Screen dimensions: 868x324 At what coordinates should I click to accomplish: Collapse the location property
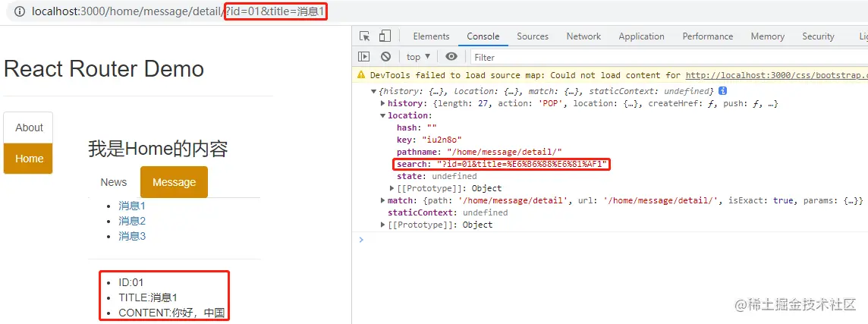[382, 116]
